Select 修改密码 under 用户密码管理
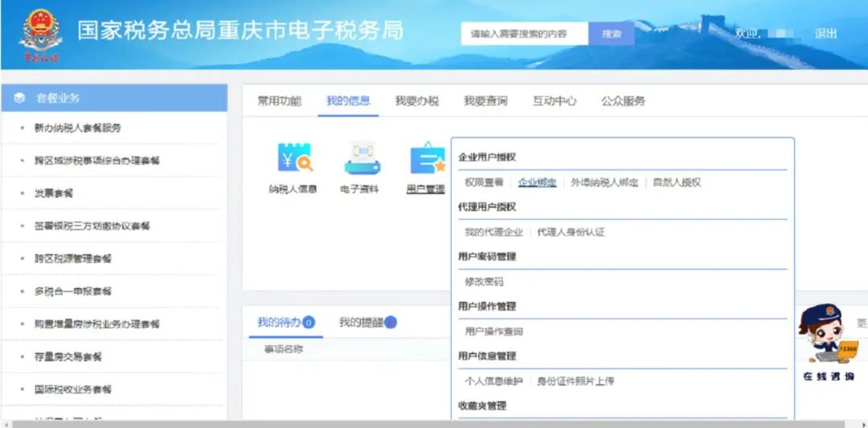 [x=484, y=282]
